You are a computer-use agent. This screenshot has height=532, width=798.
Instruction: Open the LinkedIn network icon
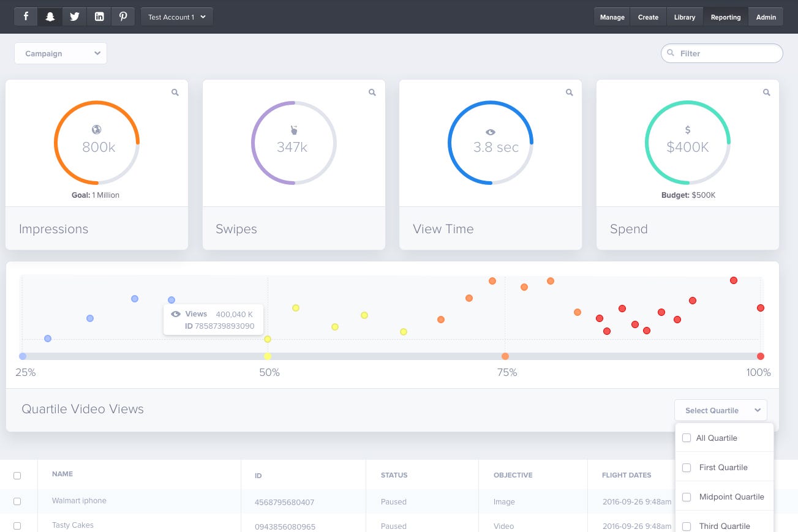coord(99,17)
